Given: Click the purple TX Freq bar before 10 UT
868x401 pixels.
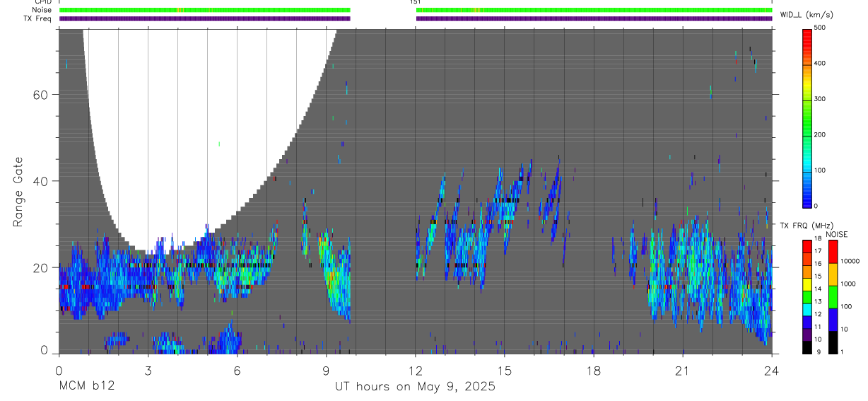Looking at the screenshot, I should [205, 18].
